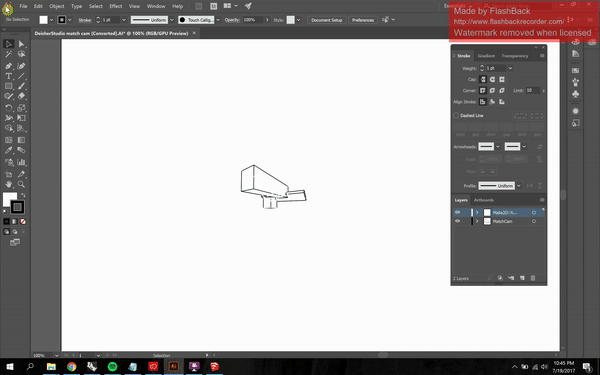600x375 pixels.
Task: Open the File menu
Action: pos(23,6)
